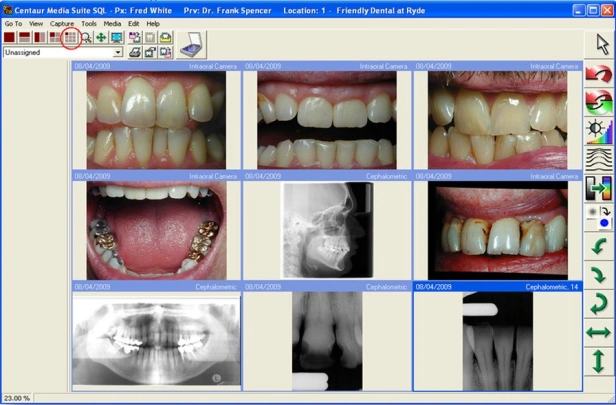The height and width of the screenshot is (405, 616).
Task: Open the Unassigned dropdown list
Action: 117,52
